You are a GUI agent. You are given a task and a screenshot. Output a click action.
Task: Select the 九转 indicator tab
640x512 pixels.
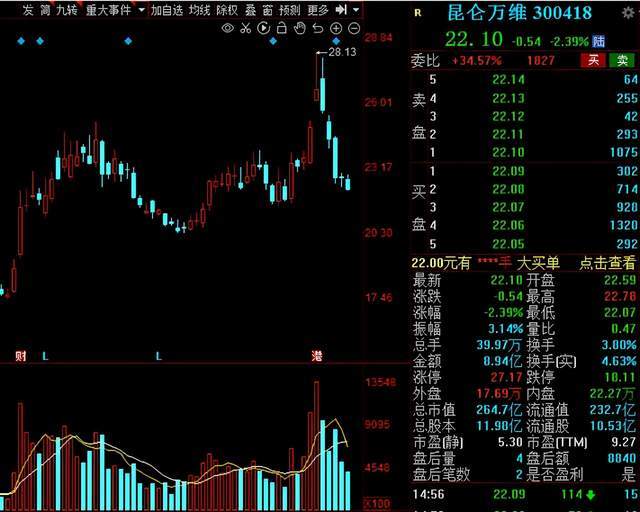point(67,10)
